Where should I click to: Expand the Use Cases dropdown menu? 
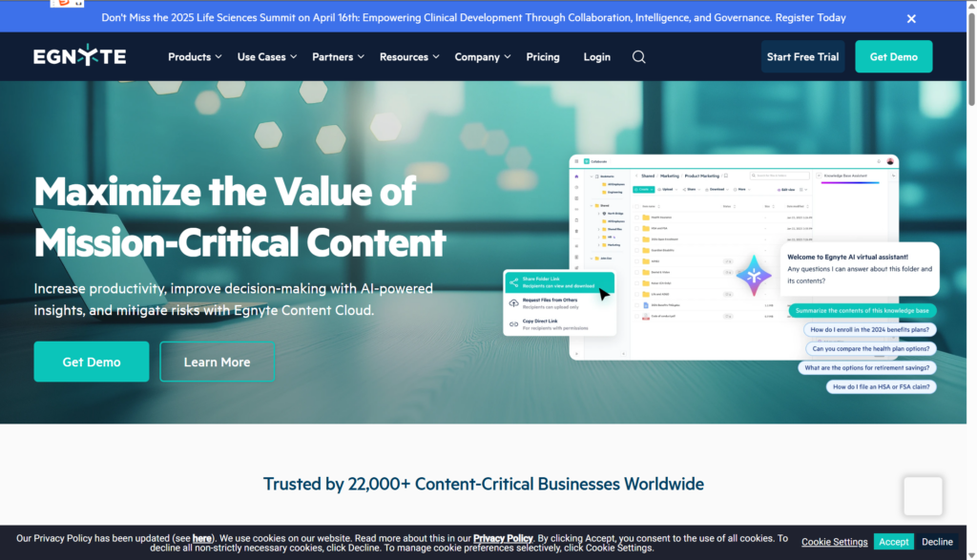pyautogui.click(x=267, y=57)
